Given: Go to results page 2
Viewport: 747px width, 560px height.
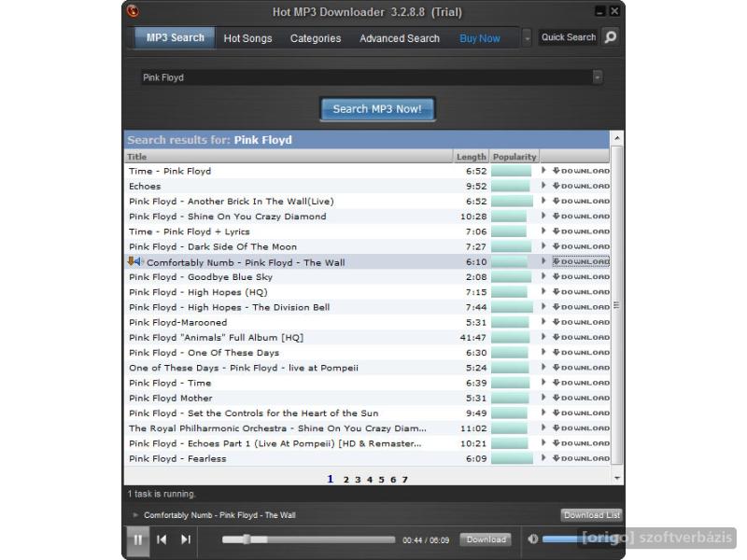Looking at the screenshot, I should [x=345, y=480].
